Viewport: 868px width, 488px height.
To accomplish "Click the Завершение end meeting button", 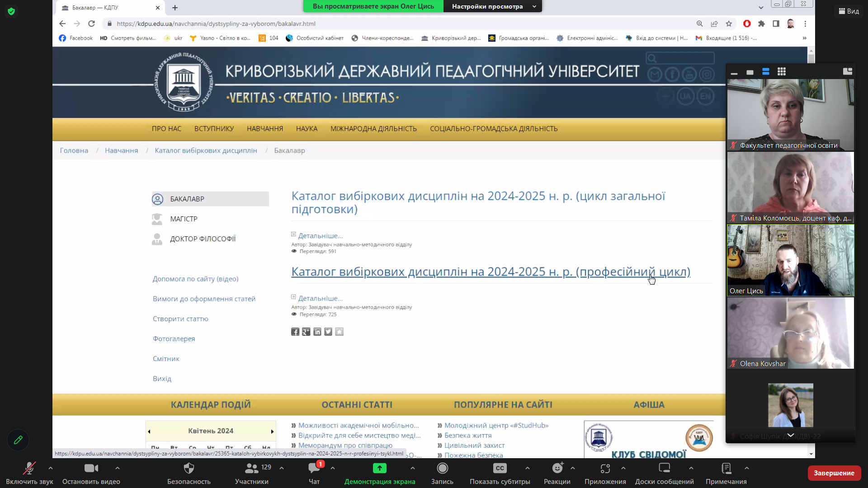I will [834, 473].
